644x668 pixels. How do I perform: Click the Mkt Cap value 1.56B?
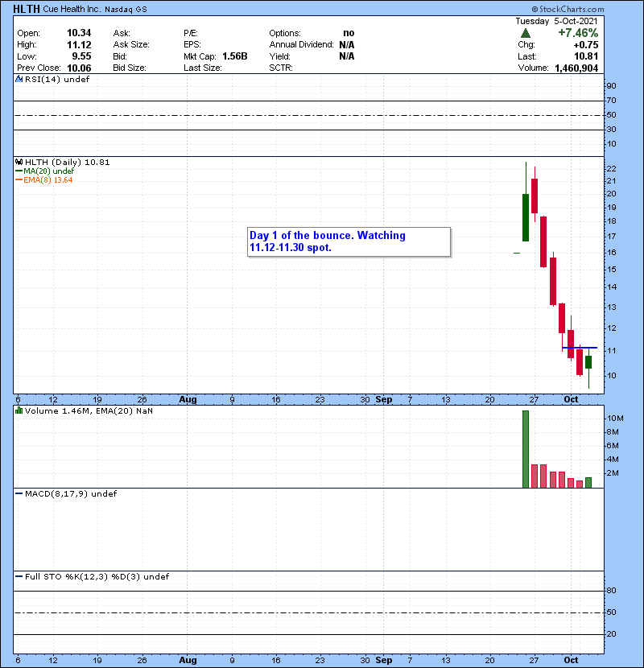(235, 56)
